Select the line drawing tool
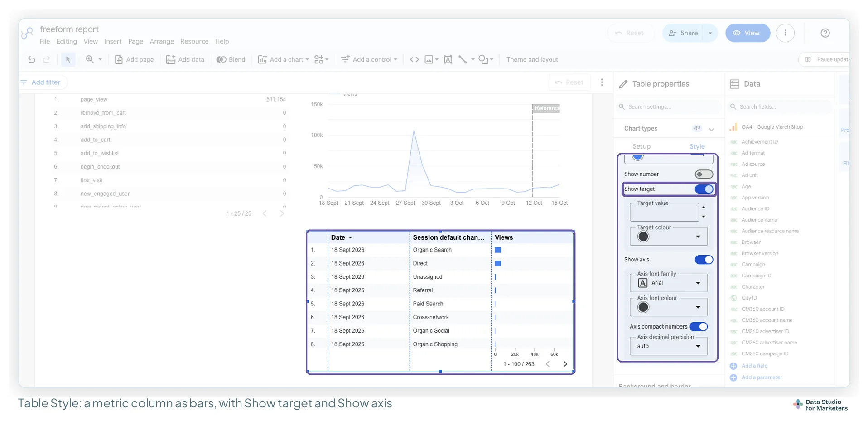Viewport: 868px width, 421px height. [463, 59]
